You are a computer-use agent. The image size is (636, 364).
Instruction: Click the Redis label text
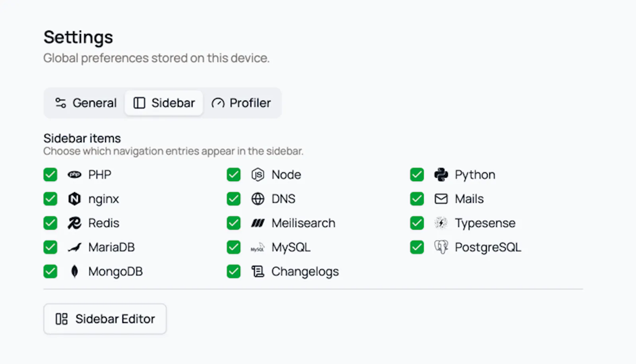[104, 223]
